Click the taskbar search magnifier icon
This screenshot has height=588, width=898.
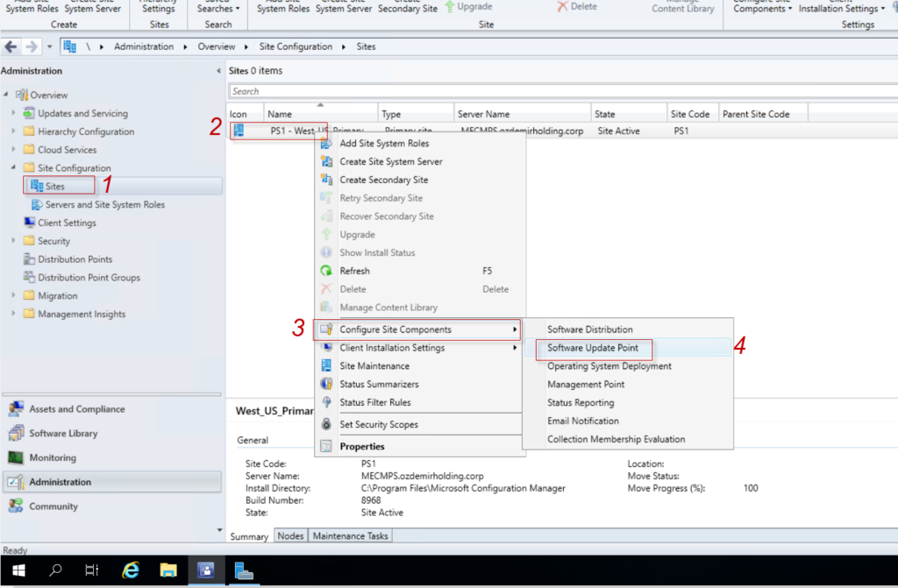tap(55, 570)
